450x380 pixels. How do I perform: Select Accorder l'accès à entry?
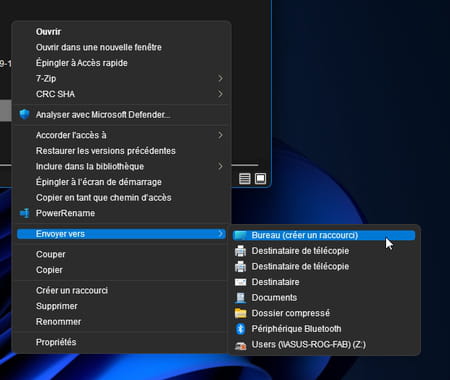(x=122, y=135)
